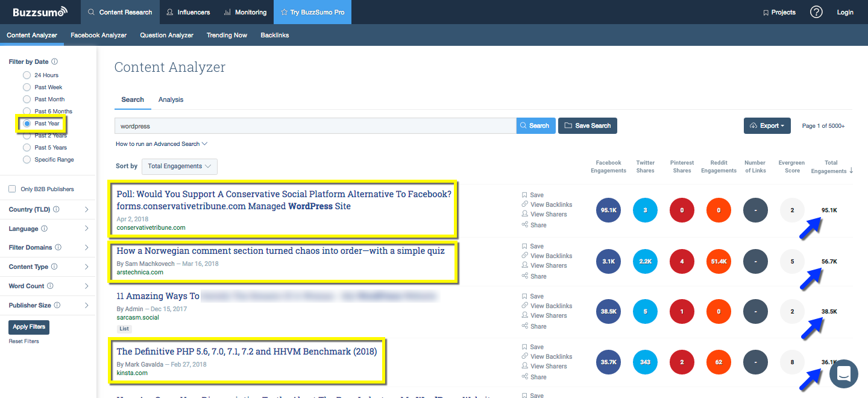Open the Influencers menu

pos(188,12)
